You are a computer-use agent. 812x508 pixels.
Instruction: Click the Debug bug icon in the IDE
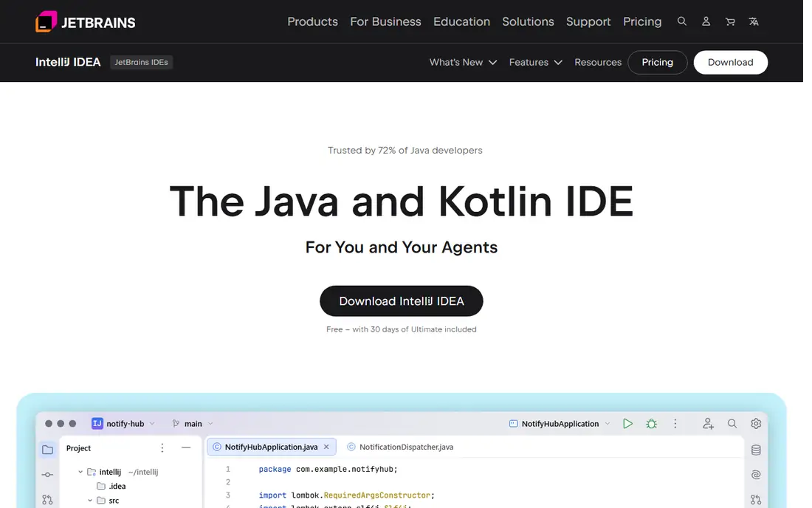tap(652, 424)
